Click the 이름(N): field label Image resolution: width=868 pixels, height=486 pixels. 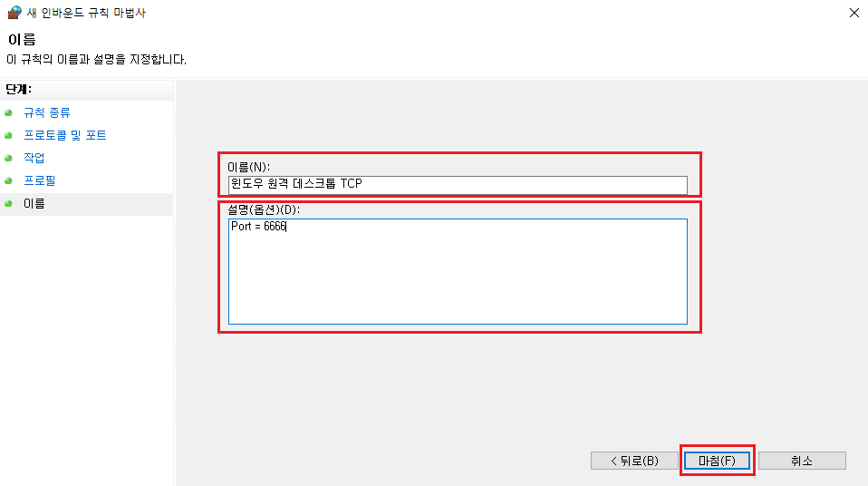tap(248, 167)
